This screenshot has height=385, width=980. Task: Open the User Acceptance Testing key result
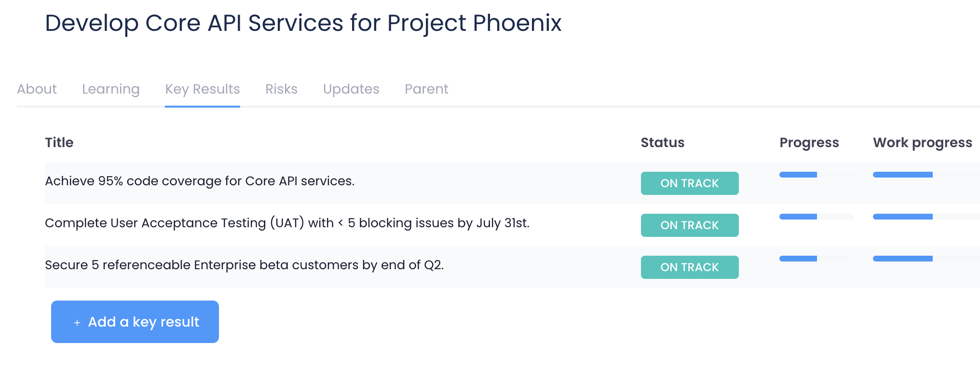[x=287, y=223]
